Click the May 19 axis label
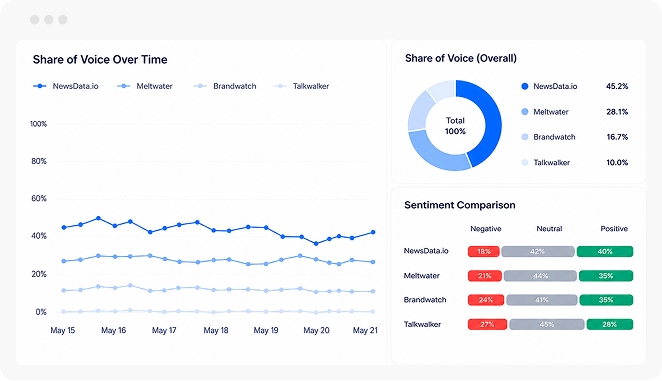 [x=266, y=330]
